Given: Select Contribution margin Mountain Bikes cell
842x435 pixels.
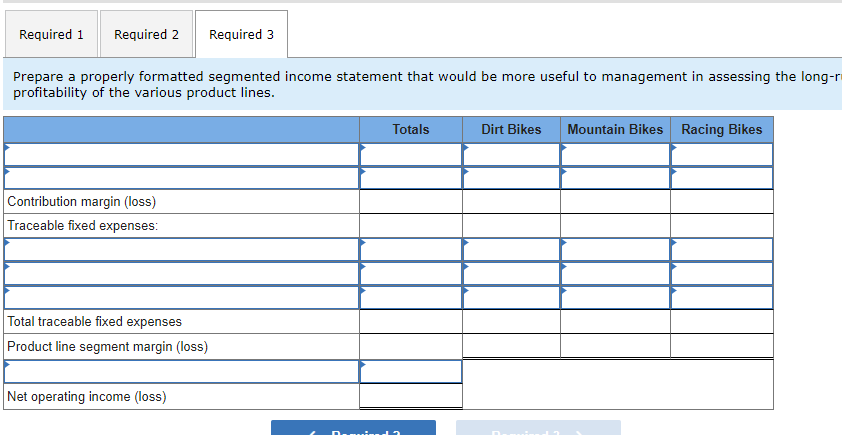Looking at the screenshot, I should (615, 202).
